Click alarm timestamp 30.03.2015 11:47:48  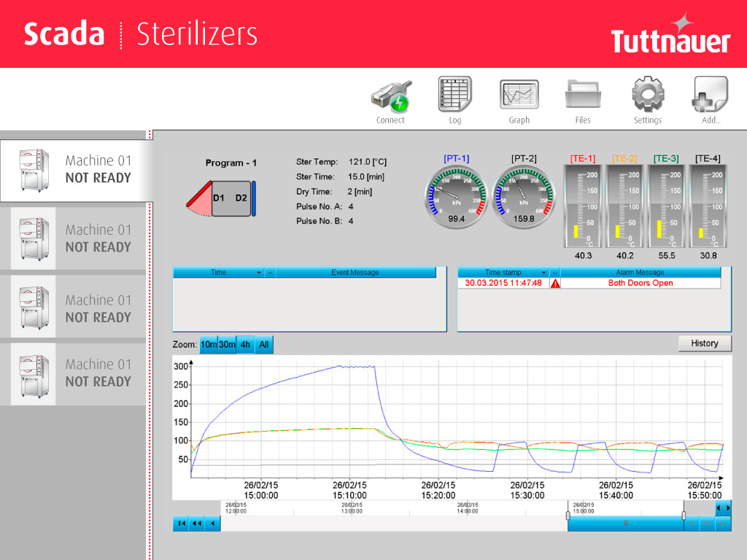point(503,283)
